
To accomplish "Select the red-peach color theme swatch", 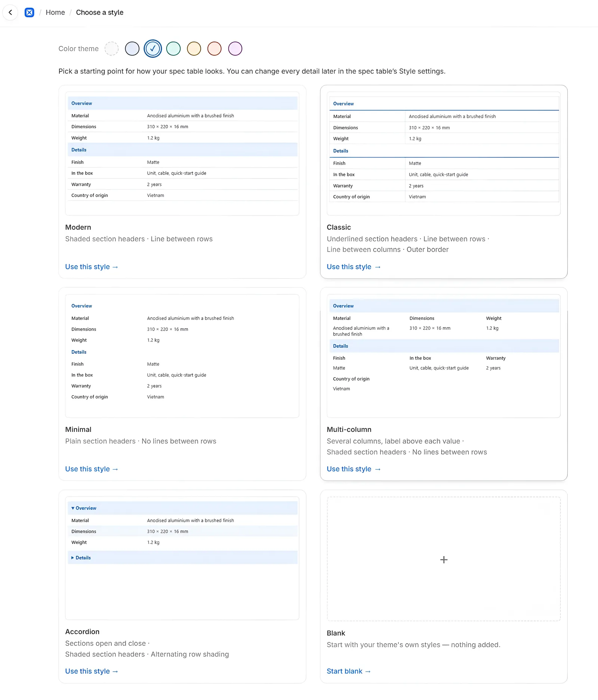I will point(215,49).
